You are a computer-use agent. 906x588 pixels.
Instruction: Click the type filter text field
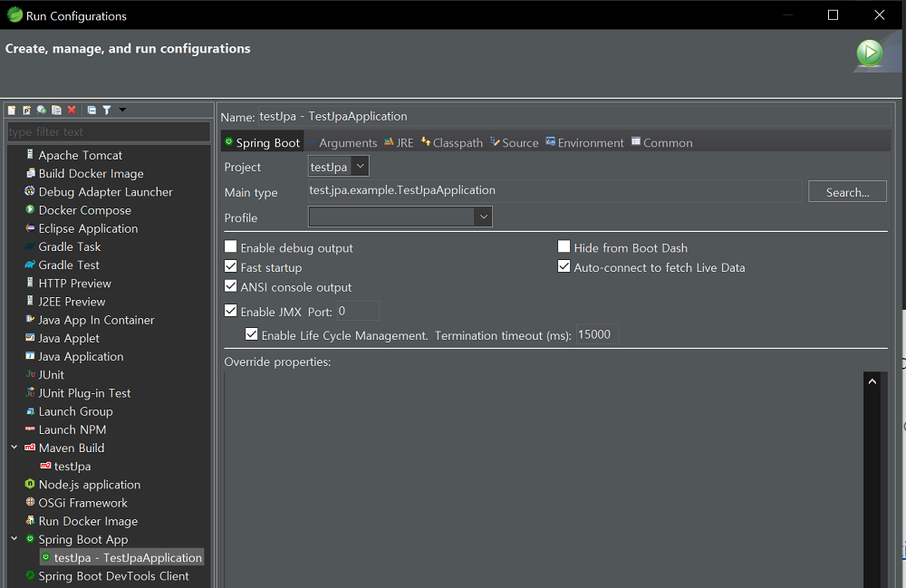(x=107, y=132)
